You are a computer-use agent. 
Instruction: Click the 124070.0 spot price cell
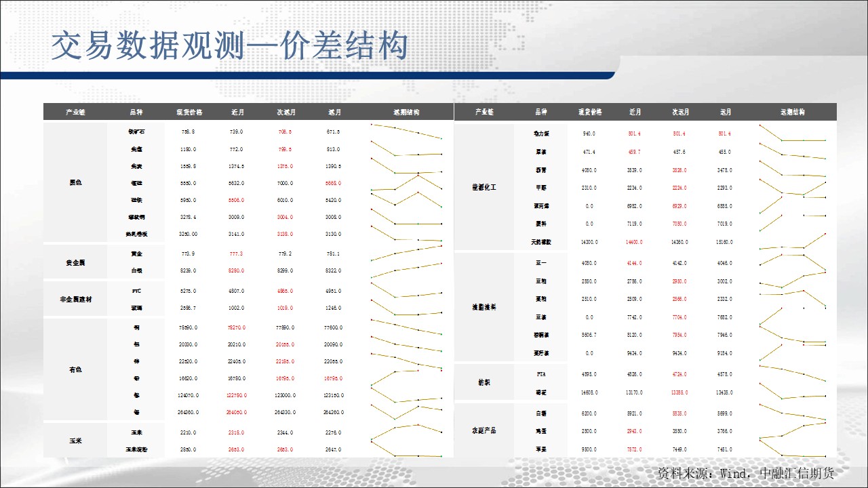click(x=188, y=395)
